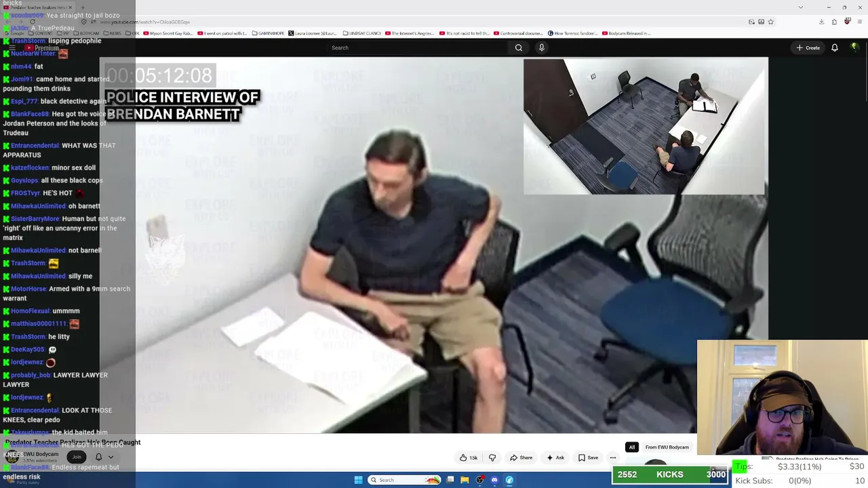This screenshot has height=488, width=868.
Task: Like the video with thumbs up
Action: pyautogui.click(x=469, y=457)
